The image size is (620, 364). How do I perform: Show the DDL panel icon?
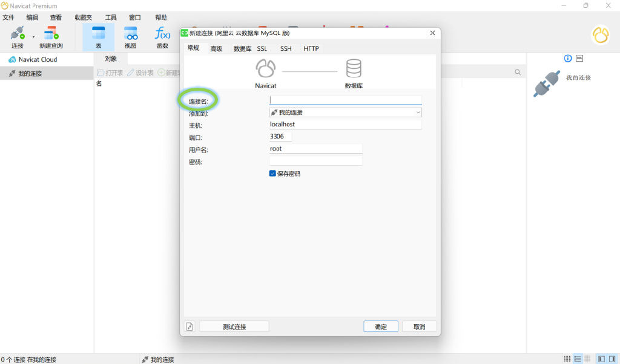[x=579, y=59]
